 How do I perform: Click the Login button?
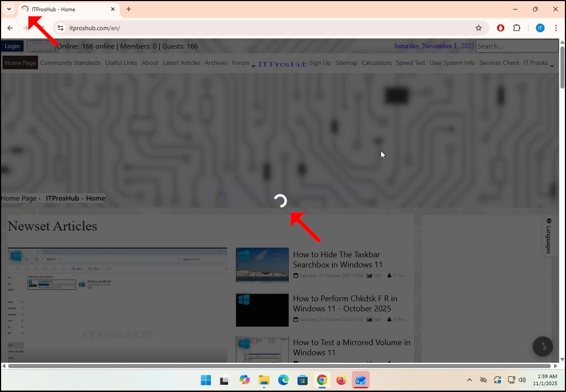tap(12, 46)
